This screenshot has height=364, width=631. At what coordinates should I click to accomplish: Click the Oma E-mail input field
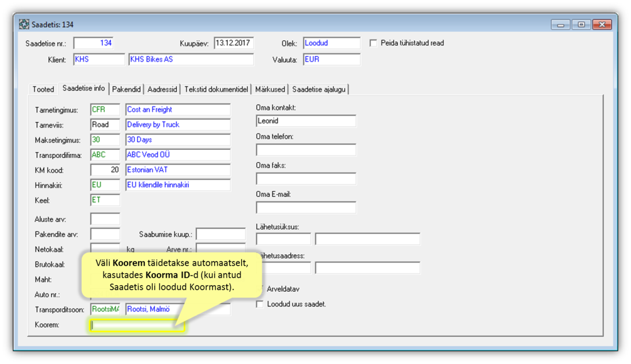tap(306, 207)
